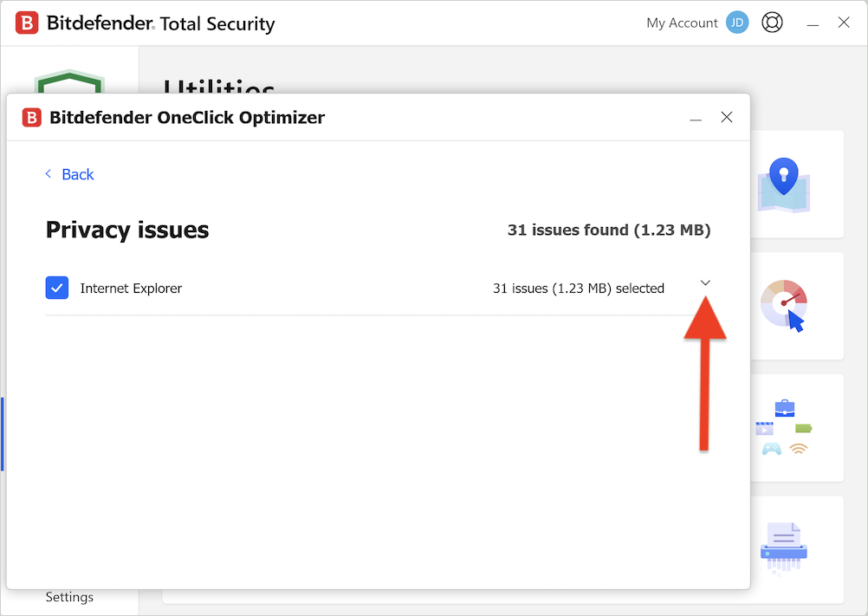The width and height of the screenshot is (868, 616).
Task: Click the 31 issues selected summary text
Action: pos(579,289)
